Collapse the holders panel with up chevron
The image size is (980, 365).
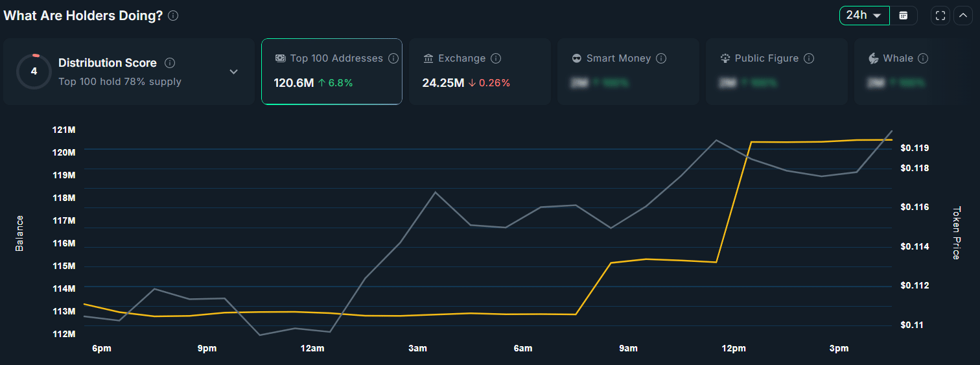[x=963, y=16]
